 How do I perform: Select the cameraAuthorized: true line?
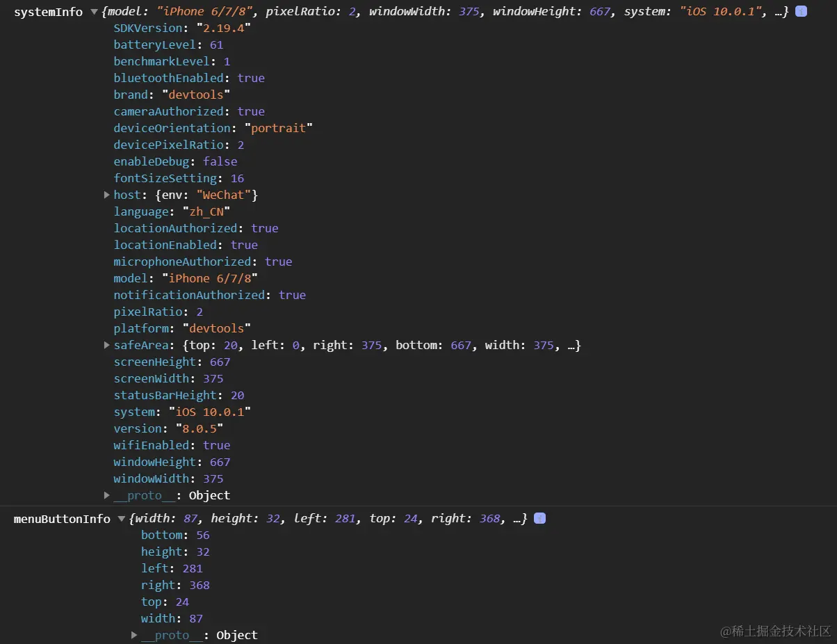[189, 111]
